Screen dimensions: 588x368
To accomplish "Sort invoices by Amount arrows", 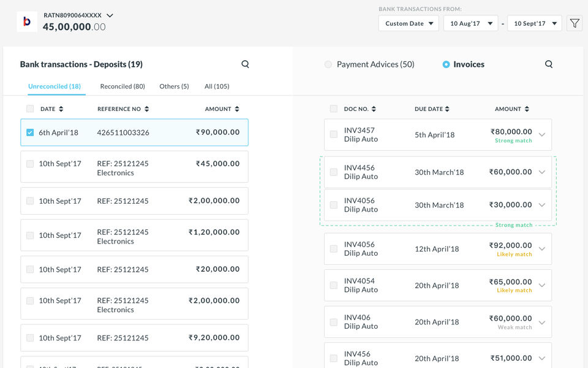I will [527, 109].
